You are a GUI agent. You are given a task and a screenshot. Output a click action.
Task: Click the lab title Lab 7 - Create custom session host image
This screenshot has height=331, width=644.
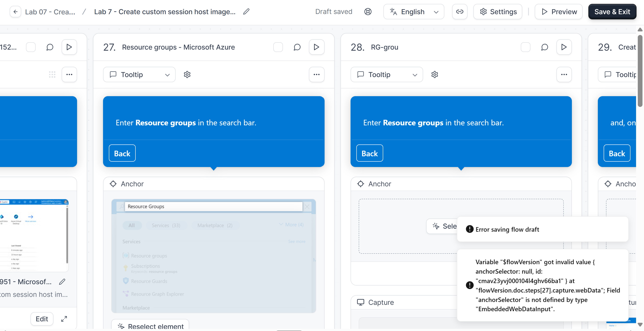click(x=165, y=12)
